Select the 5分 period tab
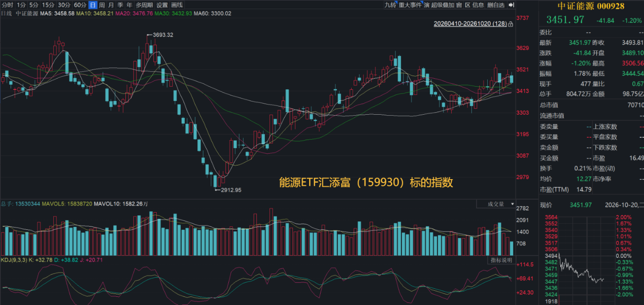The width and height of the screenshot is (644, 305). (x=33, y=5)
